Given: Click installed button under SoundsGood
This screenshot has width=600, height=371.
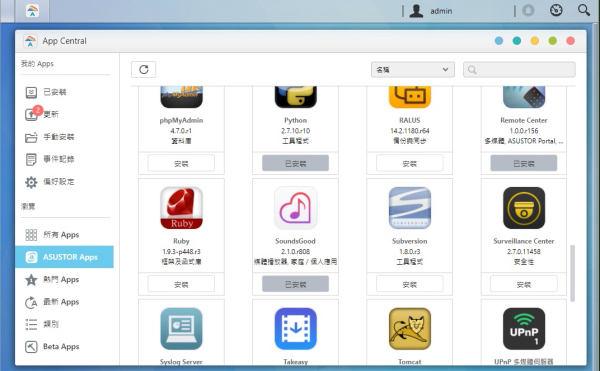Looking at the screenshot, I should click(295, 284).
